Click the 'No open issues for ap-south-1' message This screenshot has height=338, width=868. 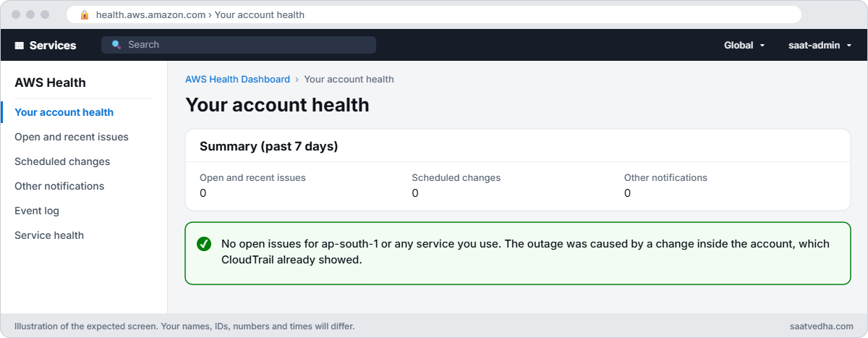(x=525, y=252)
